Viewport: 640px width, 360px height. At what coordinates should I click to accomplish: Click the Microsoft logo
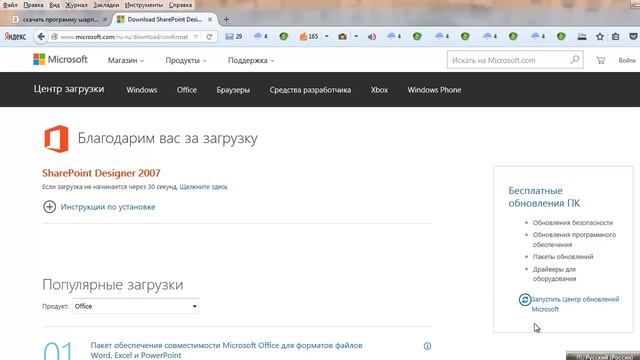(x=60, y=60)
